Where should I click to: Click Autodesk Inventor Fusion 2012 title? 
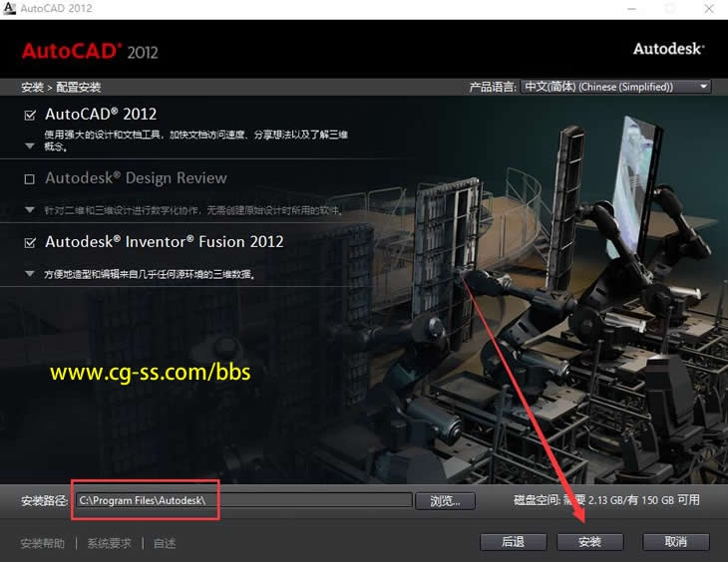tap(165, 242)
